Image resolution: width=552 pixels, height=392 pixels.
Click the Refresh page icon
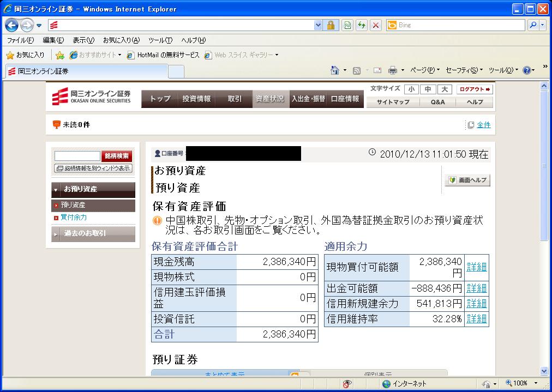[361, 25]
